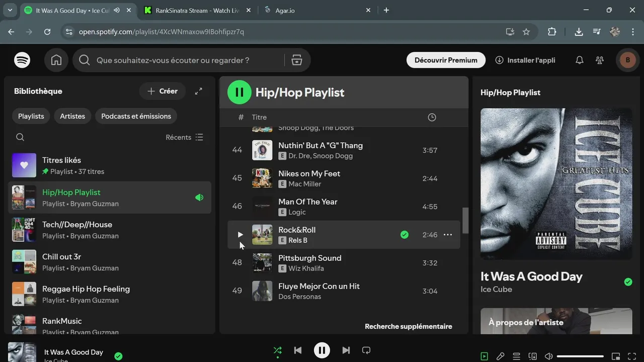Open the À propos de l'artiste card
The height and width of the screenshot is (362, 644).
(x=556, y=321)
